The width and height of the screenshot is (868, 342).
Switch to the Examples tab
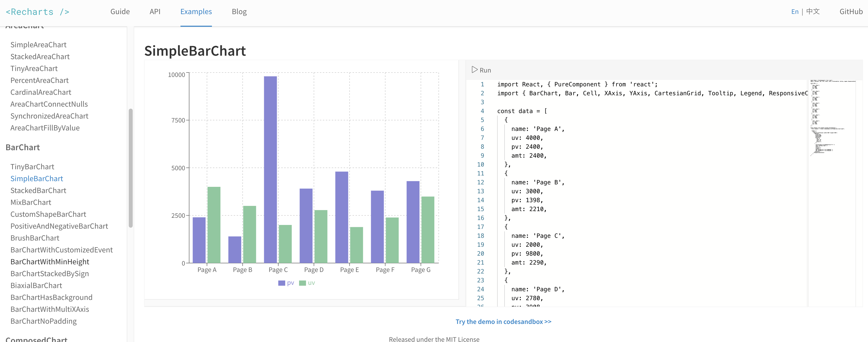[196, 12]
